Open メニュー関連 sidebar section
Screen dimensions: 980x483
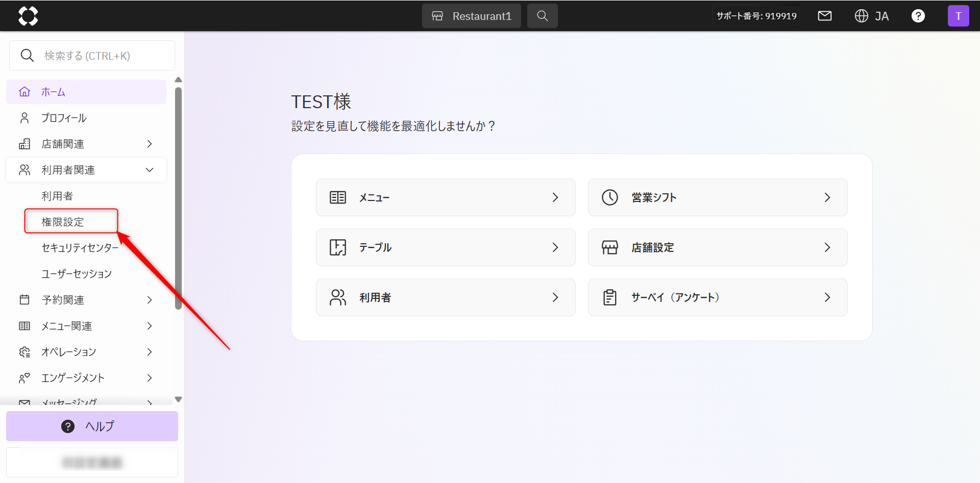click(86, 326)
